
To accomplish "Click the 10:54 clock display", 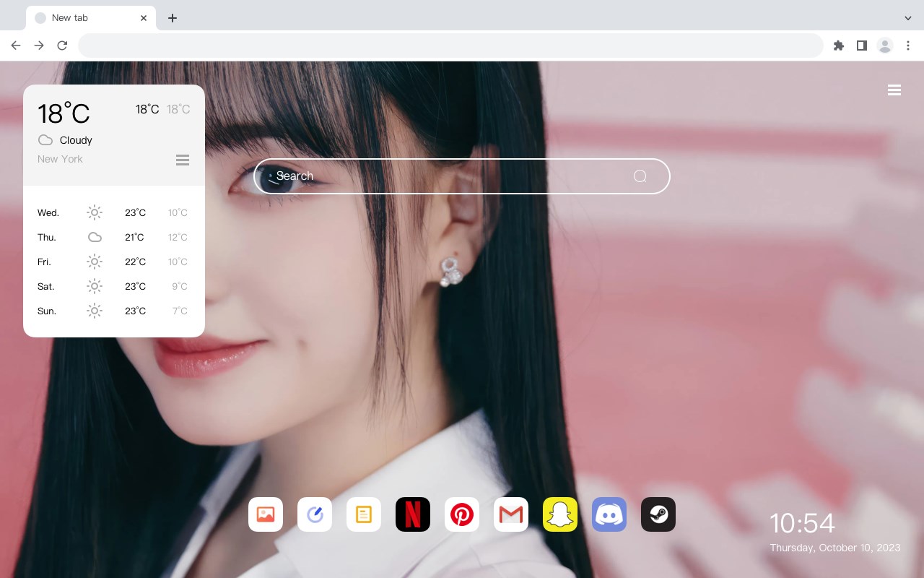I will point(802,523).
